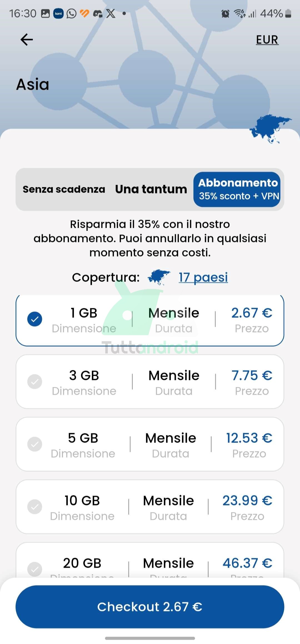This screenshot has width=300, height=644.
Task: Select Abbonamento 35% sconto tab
Action: tap(238, 189)
